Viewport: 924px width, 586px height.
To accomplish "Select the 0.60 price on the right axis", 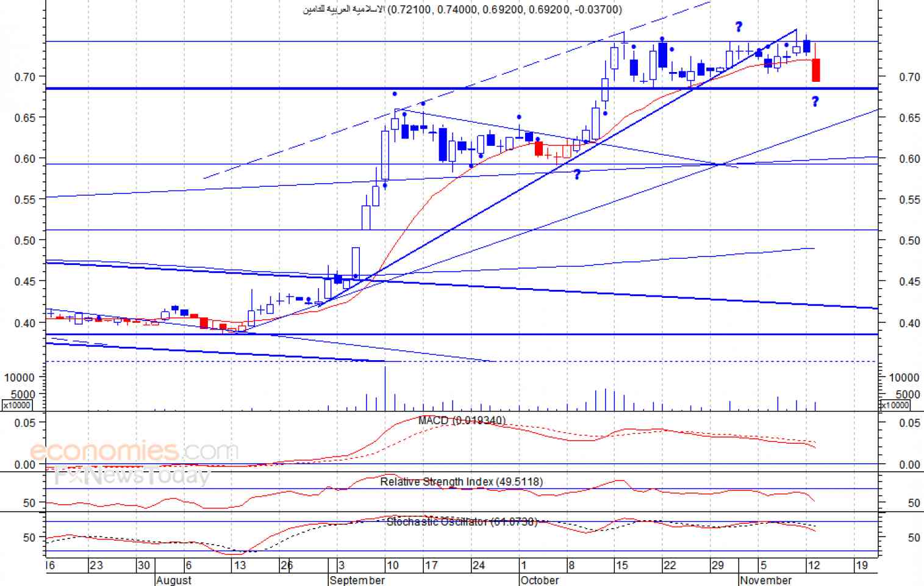I will (909, 159).
